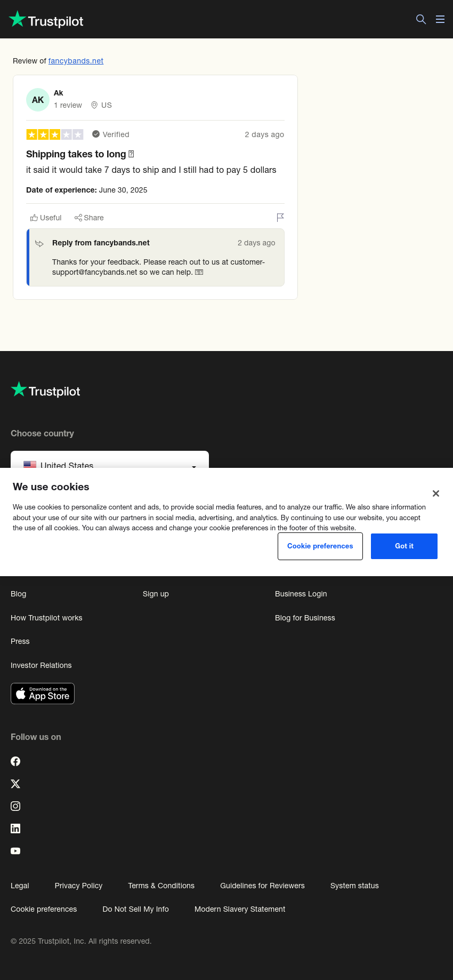Open Do Not Sell My Info
453x980 pixels.
point(135,909)
